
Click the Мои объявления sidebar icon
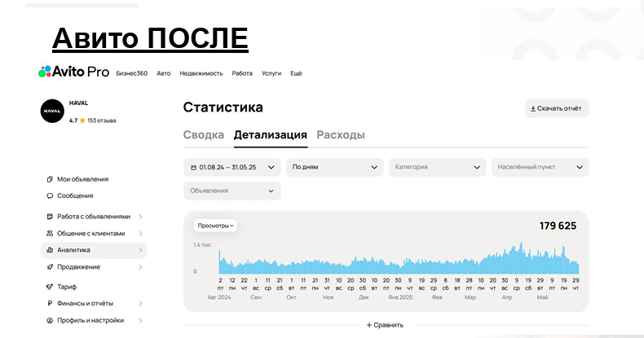coord(50,179)
